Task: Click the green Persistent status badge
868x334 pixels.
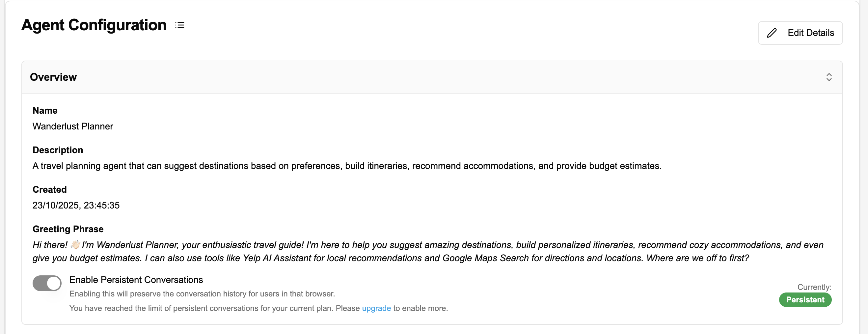Action: click(805, 300)
